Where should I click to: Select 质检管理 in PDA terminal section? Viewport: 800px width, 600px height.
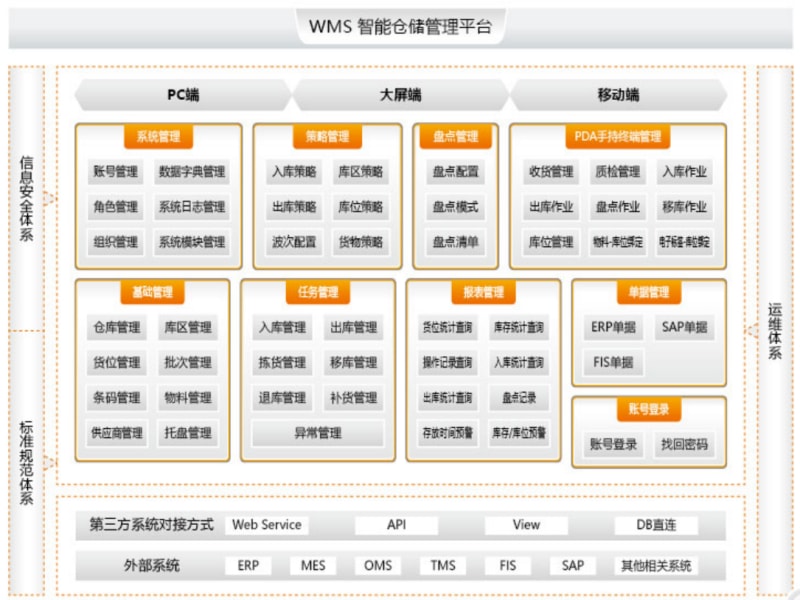pos(617,172)
